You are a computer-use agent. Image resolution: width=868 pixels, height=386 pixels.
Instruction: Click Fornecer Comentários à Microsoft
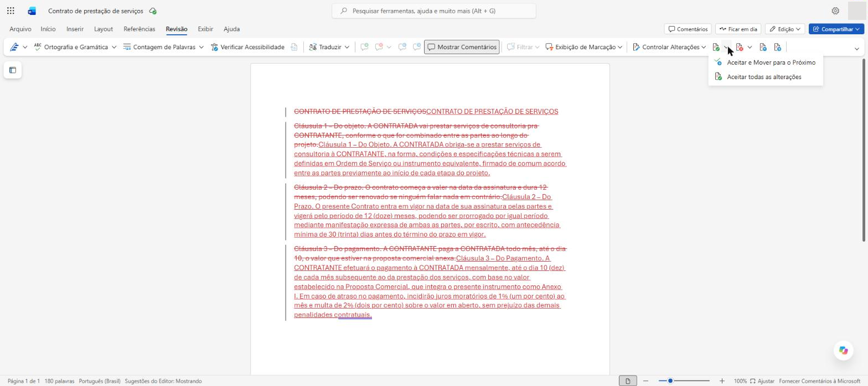pos(820,381)
